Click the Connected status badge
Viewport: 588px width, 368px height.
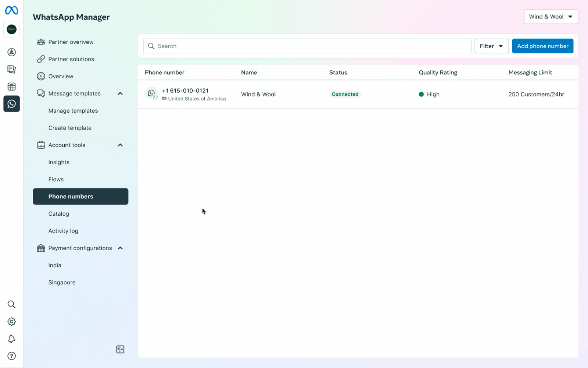point(345,94)
